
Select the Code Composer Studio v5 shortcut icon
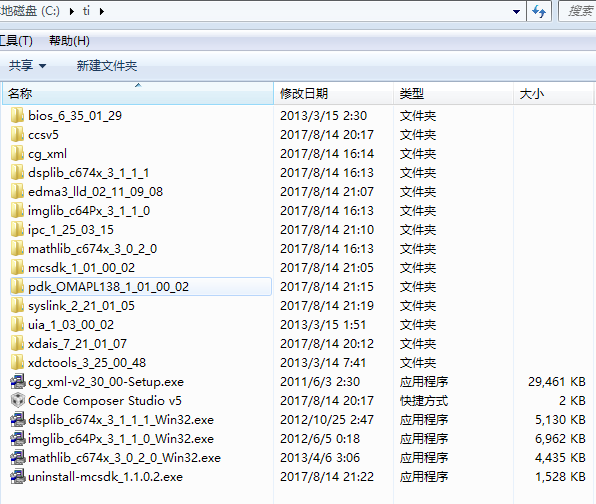(x=17, y=400)
